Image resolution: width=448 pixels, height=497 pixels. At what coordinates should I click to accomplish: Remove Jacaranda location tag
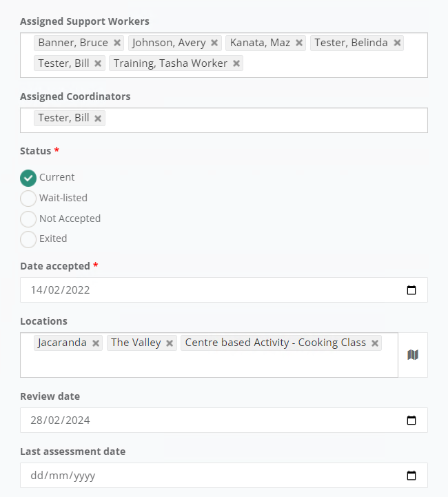pos(96,343)
